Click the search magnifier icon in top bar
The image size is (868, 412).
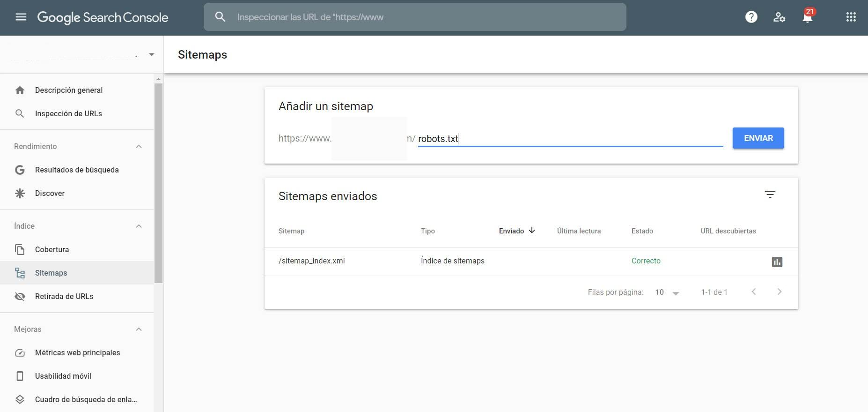[x=220, y=17]
